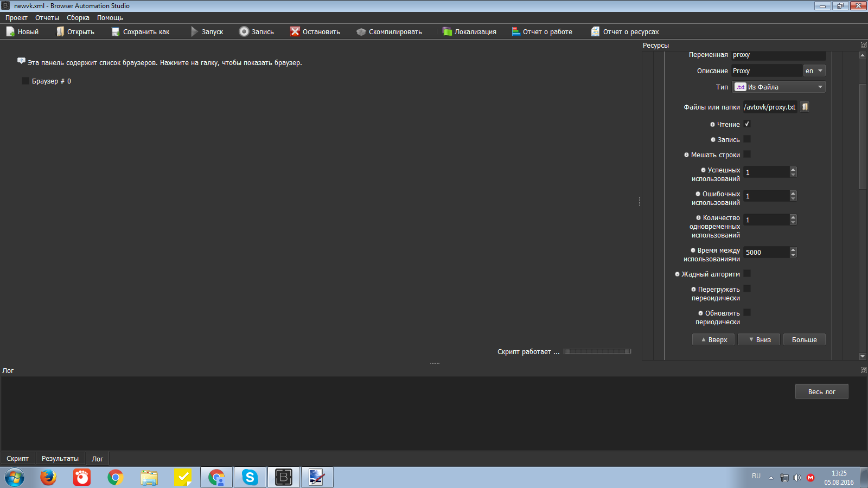
Task: Enable the Мешать строки checkbox
Action: click(x=747, y=155)
